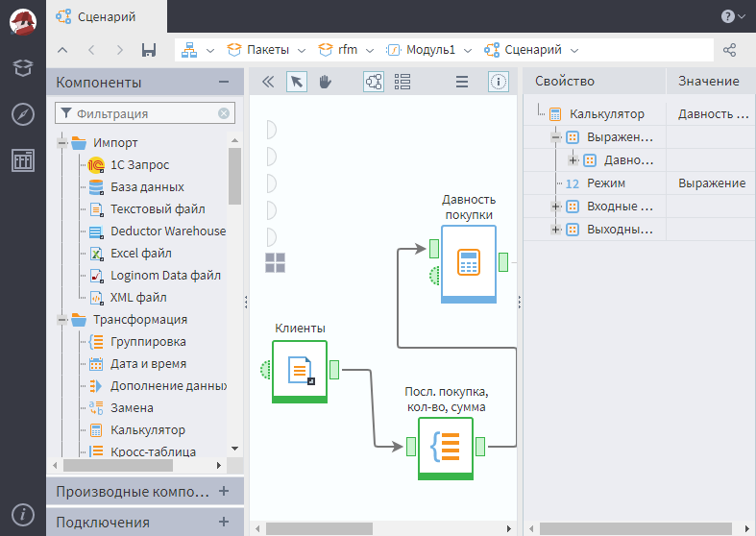Image resolution: width=756 pixels, height=536 pixels.
Task: Open the compass navigation icon in sidebar
Action: pos(23,114)
